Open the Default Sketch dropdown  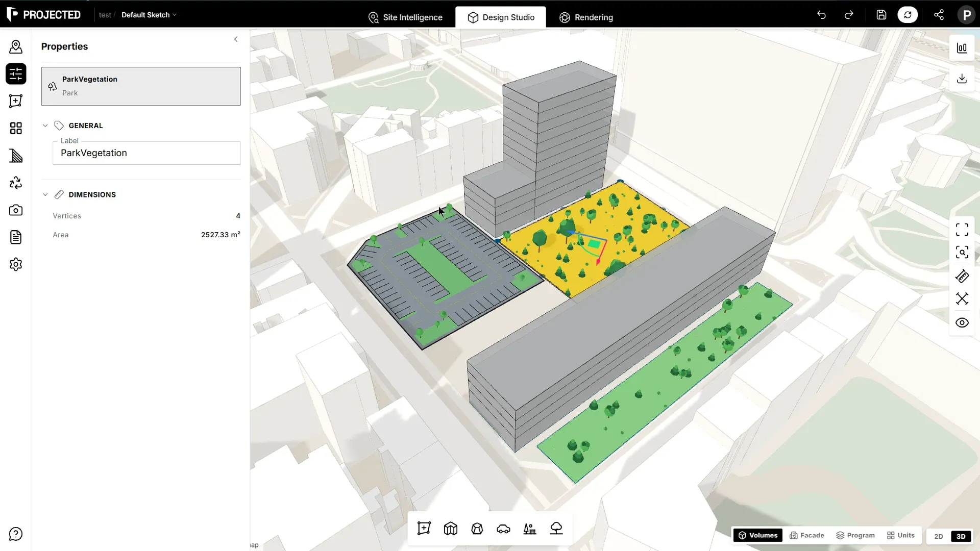149,15
